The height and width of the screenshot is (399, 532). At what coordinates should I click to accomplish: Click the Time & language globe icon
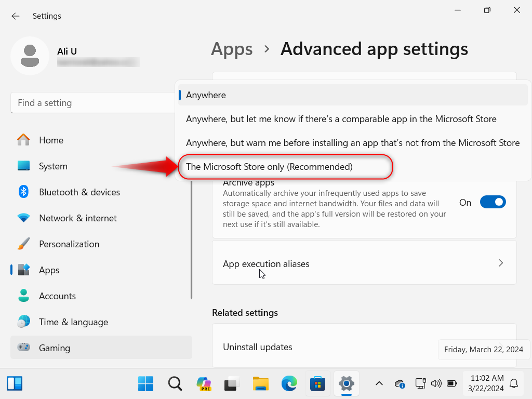(23, 322)
